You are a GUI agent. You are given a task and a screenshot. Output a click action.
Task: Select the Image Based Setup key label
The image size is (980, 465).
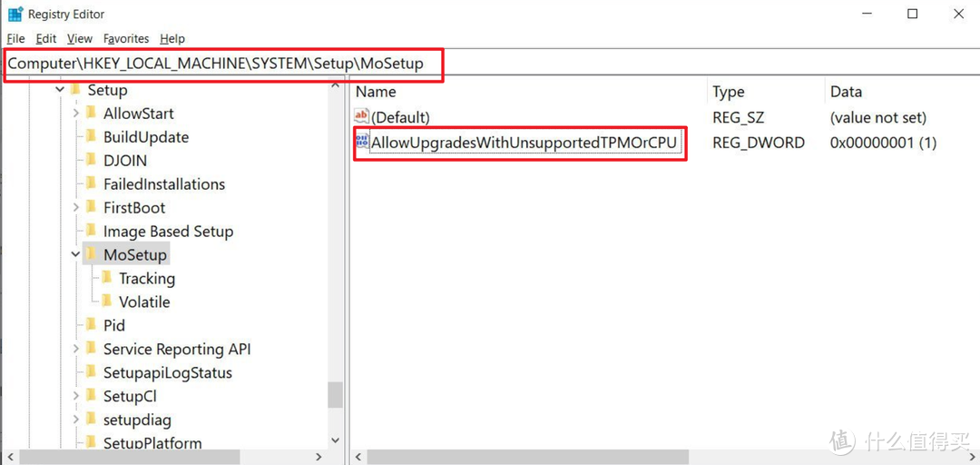(x=168, y=232)
